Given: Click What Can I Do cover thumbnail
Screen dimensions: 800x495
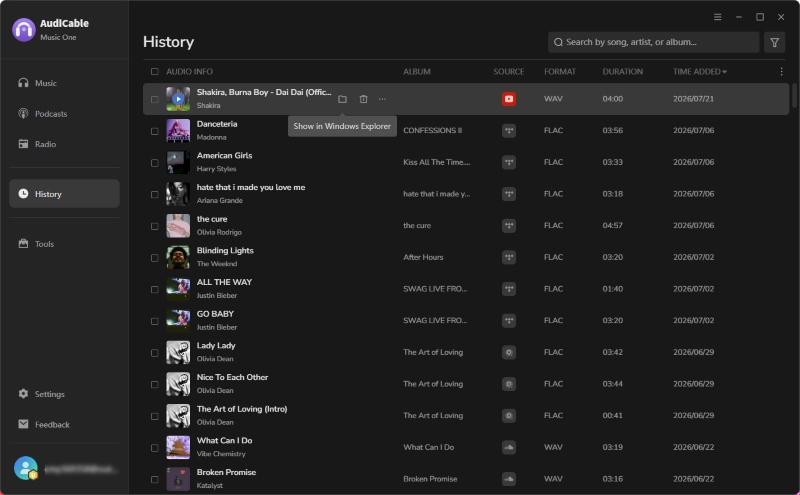Looking at the screenshot, I should [178, 447].
